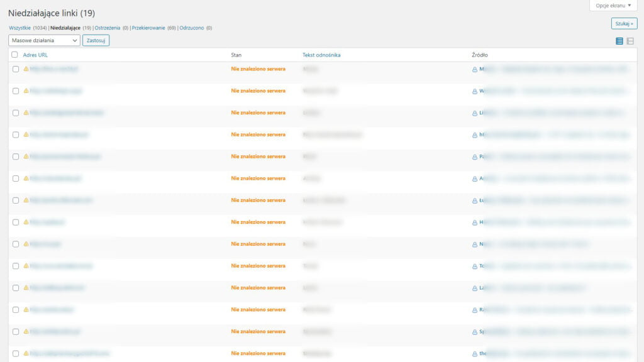
Task: Click 'Nie znaleziono serwera' in the 'the' source row
Action: click(x=258, y=353)
